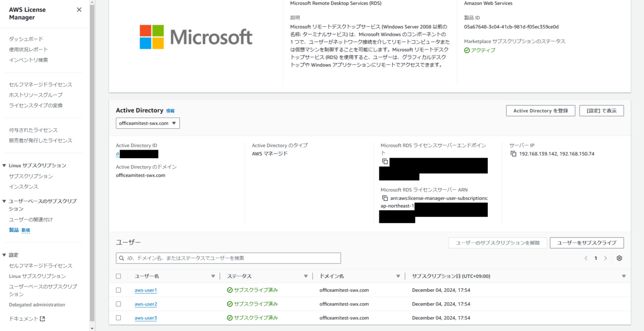
Task: Click サブスクライブ済み status for aws-user2
Action: pyautogui.click(x=252, y=304)
